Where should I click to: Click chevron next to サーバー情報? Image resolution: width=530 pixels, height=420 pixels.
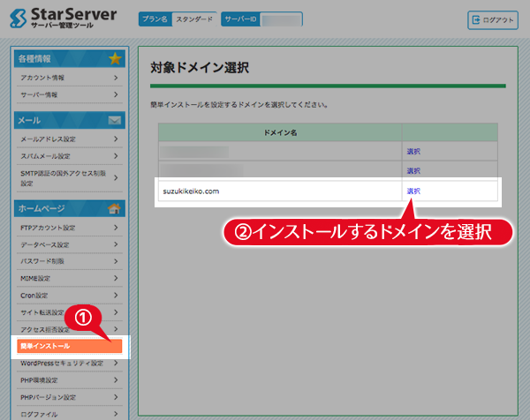116,94
